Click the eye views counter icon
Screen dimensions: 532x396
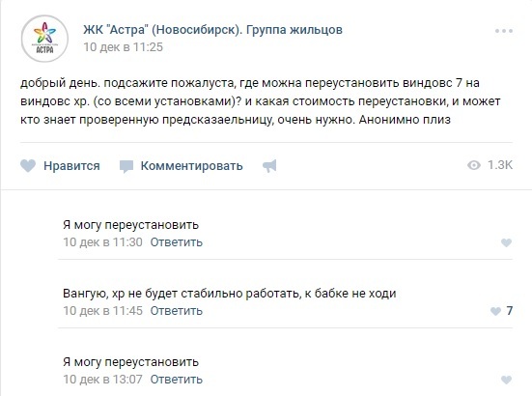click(x=474, y=165)
